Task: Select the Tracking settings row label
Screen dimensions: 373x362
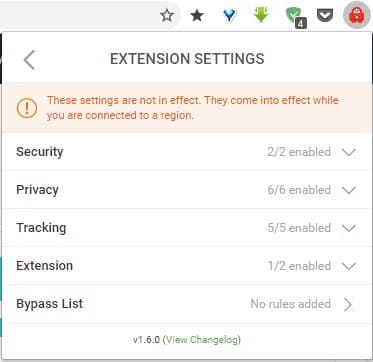Action: tap(41, 228)
